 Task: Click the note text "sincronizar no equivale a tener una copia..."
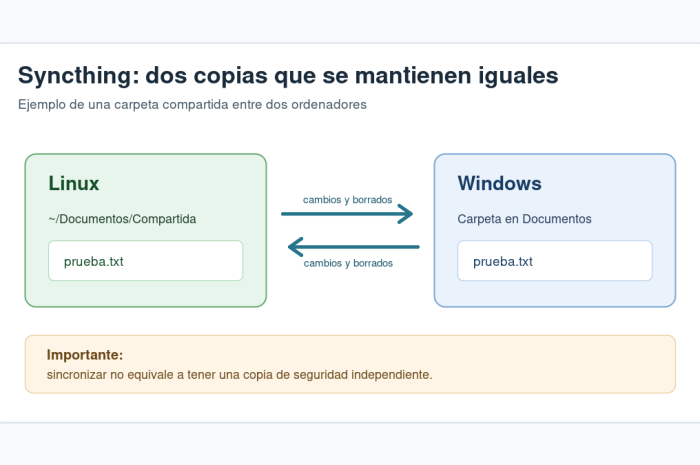[239, 374]
